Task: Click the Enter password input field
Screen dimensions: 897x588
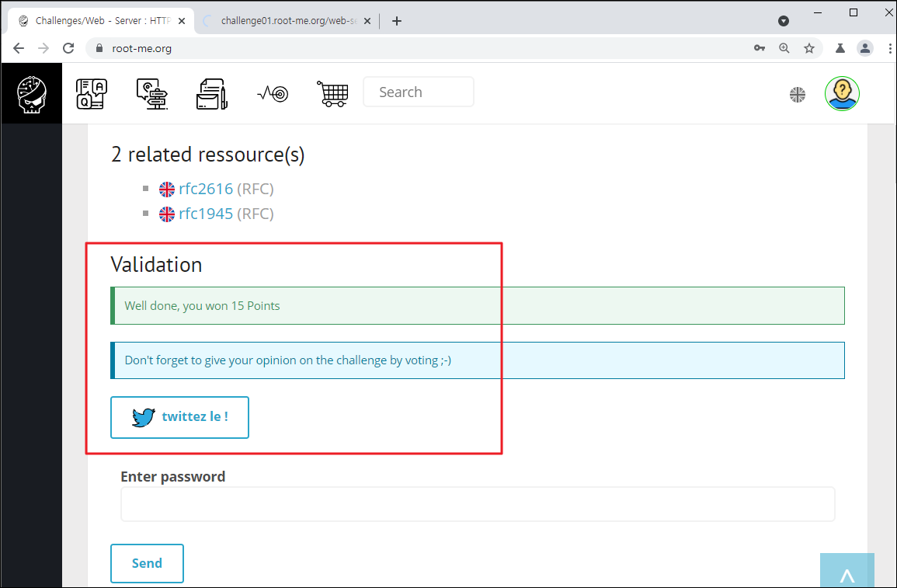Action: point(478,504)
